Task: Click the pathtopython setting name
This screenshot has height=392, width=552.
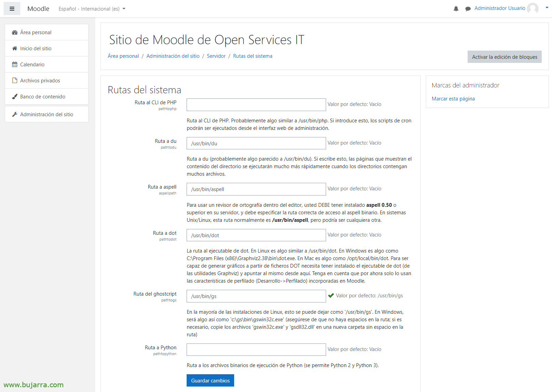Action: tap(165, 354)
